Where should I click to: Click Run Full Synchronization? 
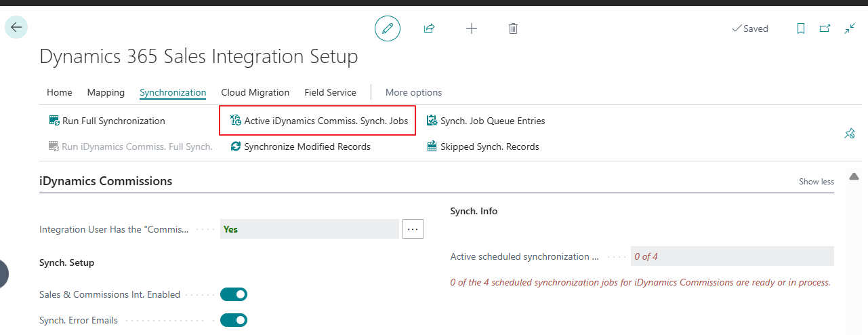(x=107, y=121)
